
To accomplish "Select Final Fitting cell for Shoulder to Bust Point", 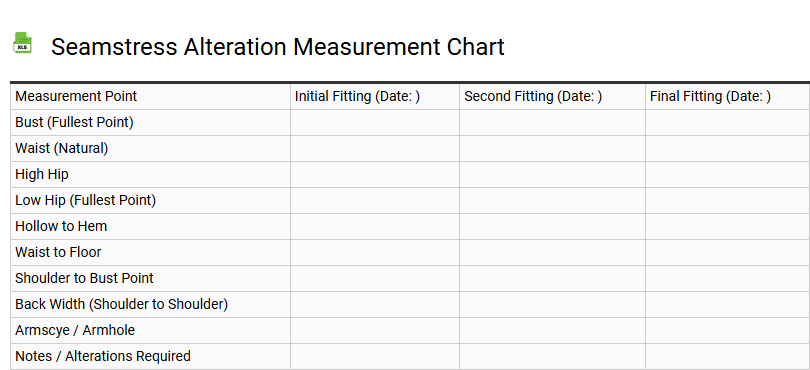I will (x=727, y=278).
